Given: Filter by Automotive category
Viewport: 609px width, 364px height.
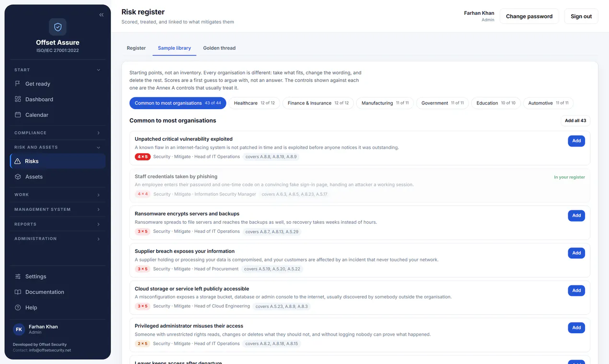Looking at the screenshot, I should point(548,103).
